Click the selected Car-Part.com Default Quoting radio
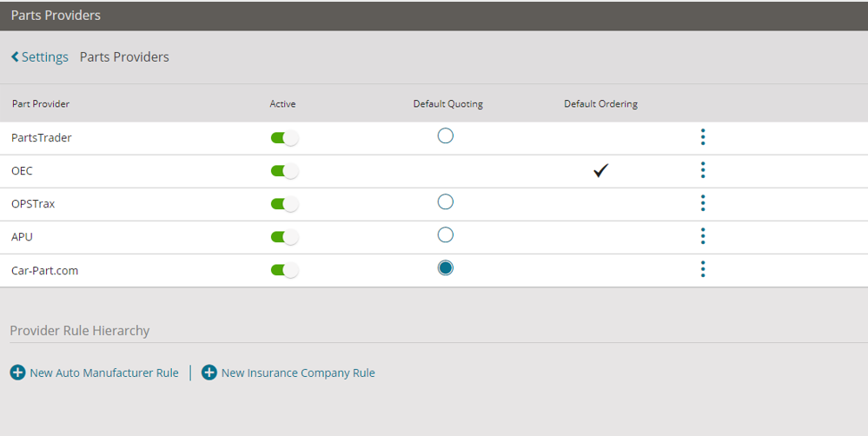The image size is (868, 436). coord(445,268)
